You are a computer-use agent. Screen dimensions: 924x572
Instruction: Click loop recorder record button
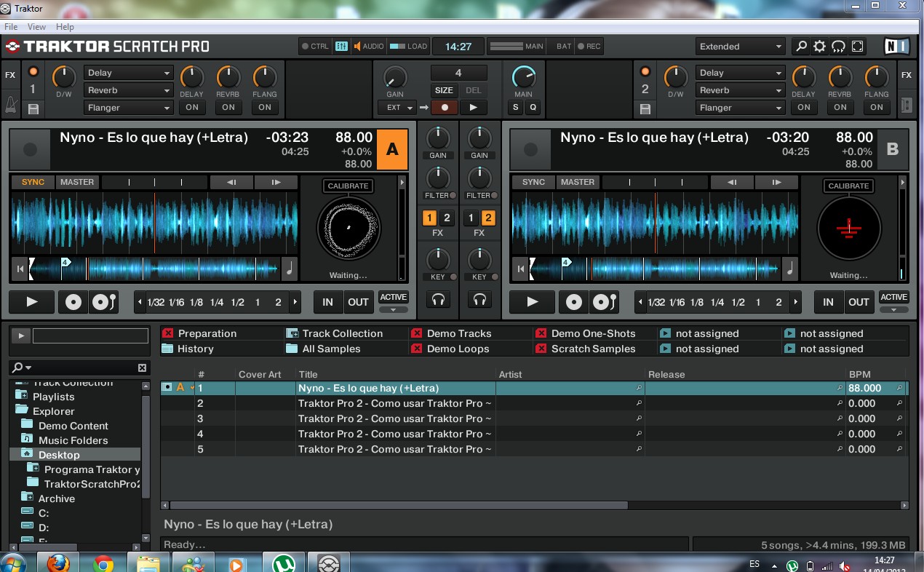click(x=445, y=107)
